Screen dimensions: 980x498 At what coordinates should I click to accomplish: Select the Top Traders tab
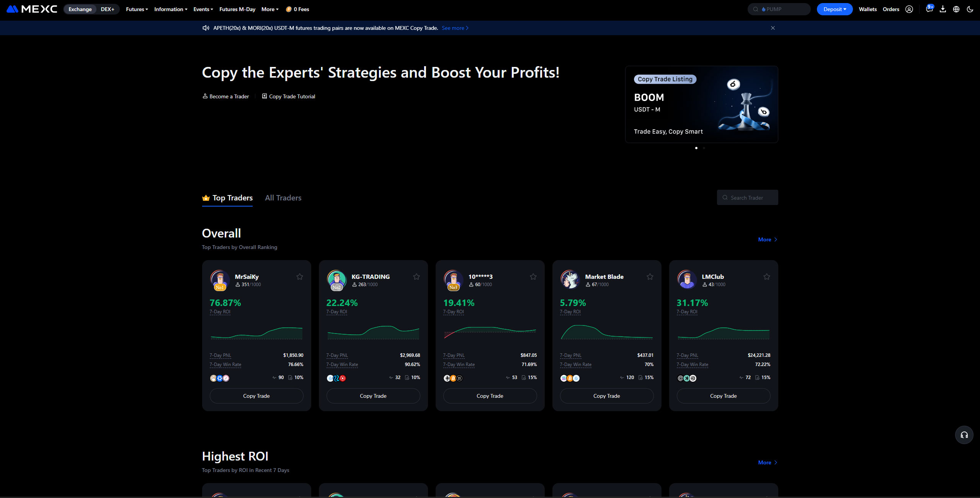pos(227,198)
